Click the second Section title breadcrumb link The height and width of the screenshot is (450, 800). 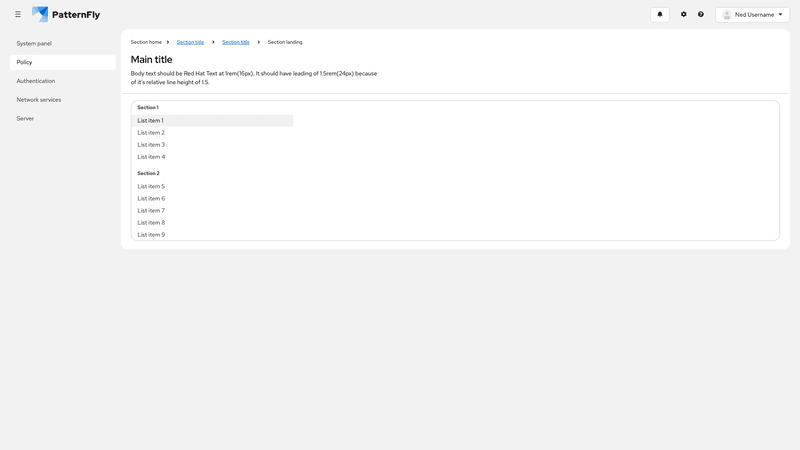pos(236,42)
